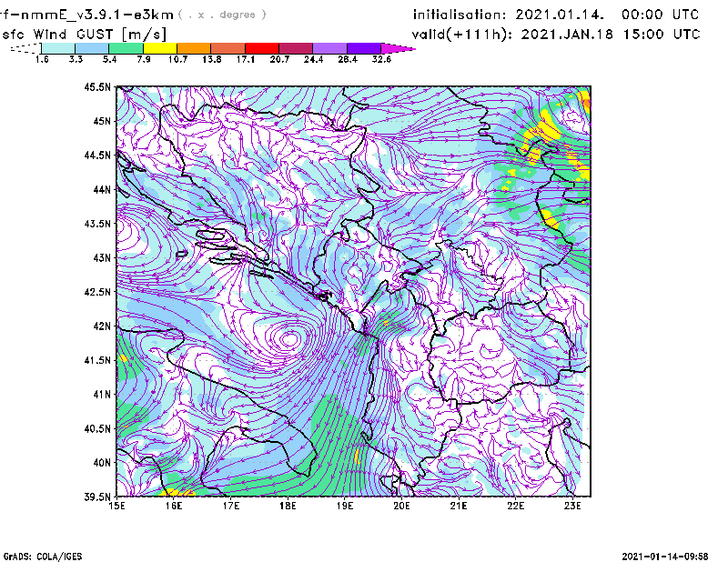Screen dimensions: 728x562
Task: Click the 40.5N latitude label
Action: pyautogui.click(x=98, y=428)
